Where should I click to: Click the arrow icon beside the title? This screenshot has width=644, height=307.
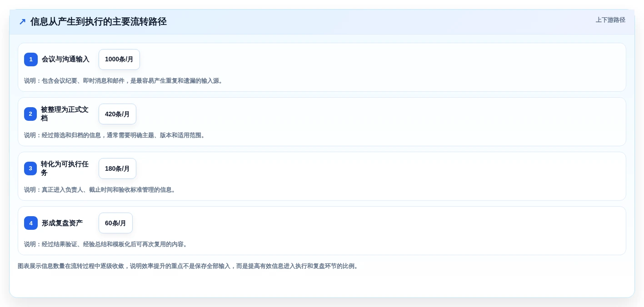click(x=22, y=22)
